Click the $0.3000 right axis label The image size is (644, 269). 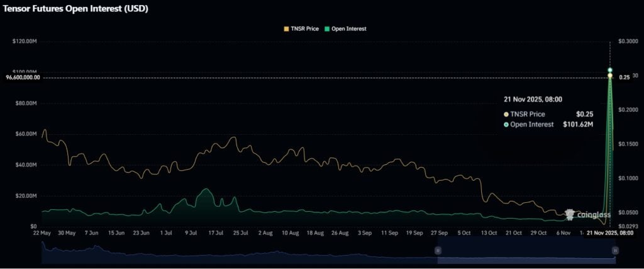630,42
